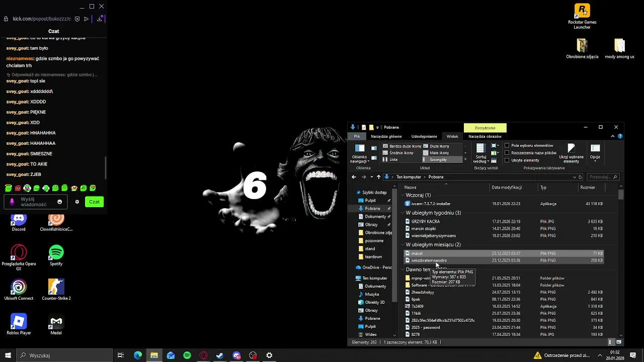
Task: Collapse the Explorer ribbon chevron
Action: click(x=613, y=136)
